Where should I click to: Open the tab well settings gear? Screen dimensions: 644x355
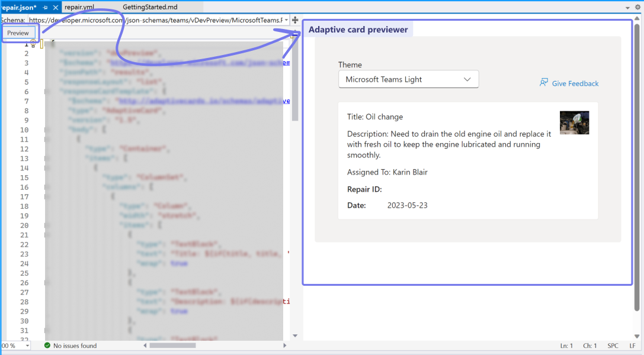click(x=637, y=7)
